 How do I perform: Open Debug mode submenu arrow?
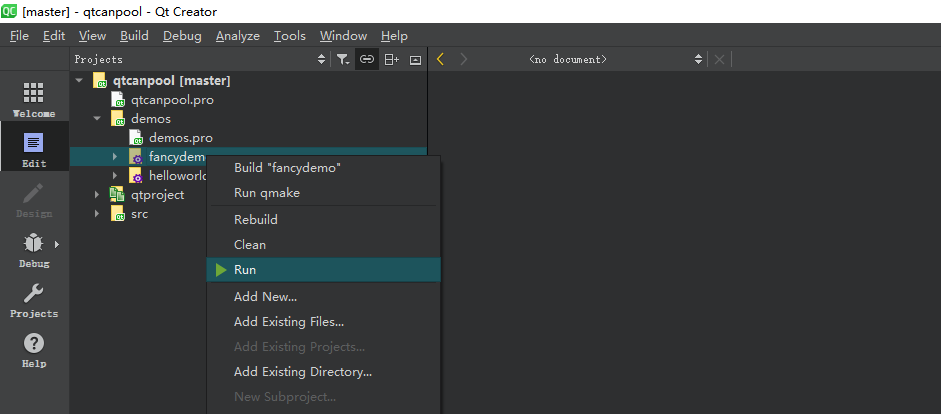(x=57, y=244)
